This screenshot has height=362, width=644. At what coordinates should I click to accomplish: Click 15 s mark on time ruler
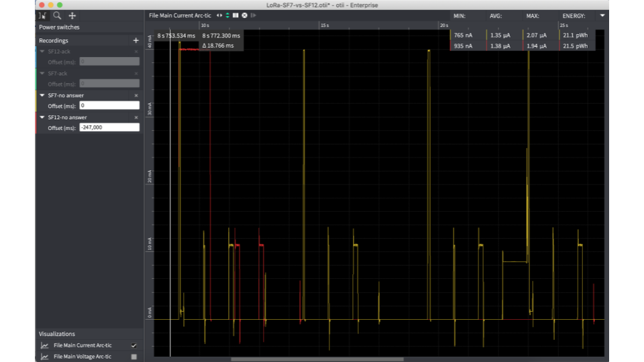[325, 25]
